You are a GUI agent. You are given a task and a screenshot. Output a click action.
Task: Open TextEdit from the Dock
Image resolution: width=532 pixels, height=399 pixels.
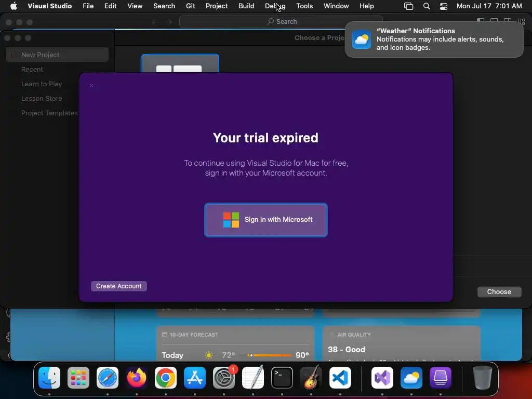[x=253, y=378]
